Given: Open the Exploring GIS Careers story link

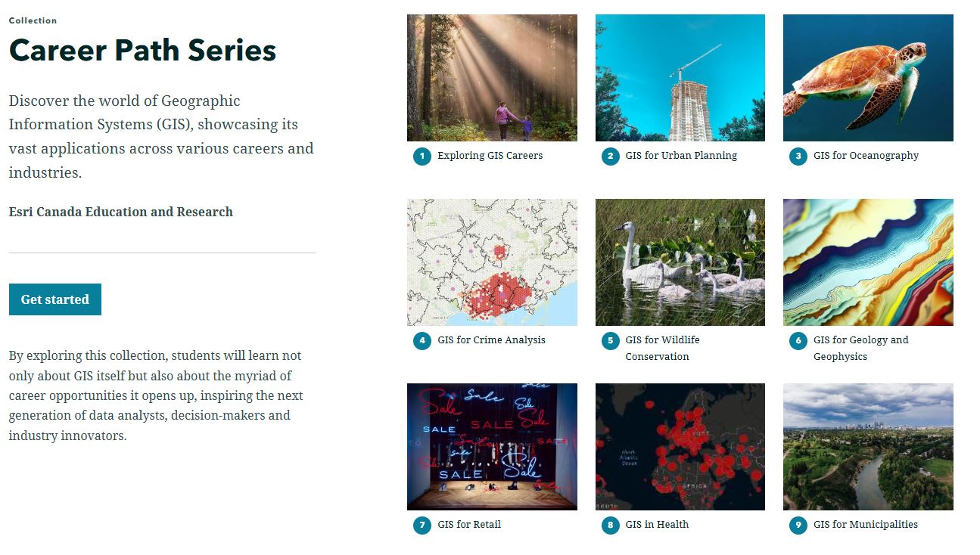Looking at the screenshot, I should pos(489,156).
